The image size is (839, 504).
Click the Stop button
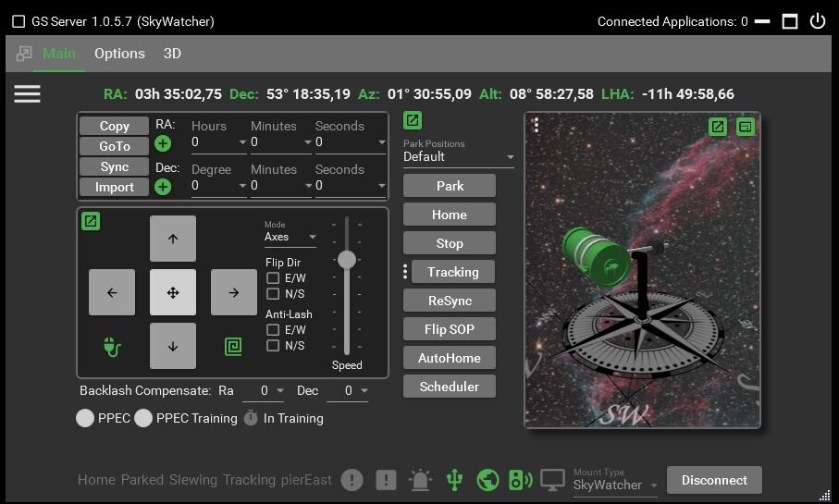450,243
